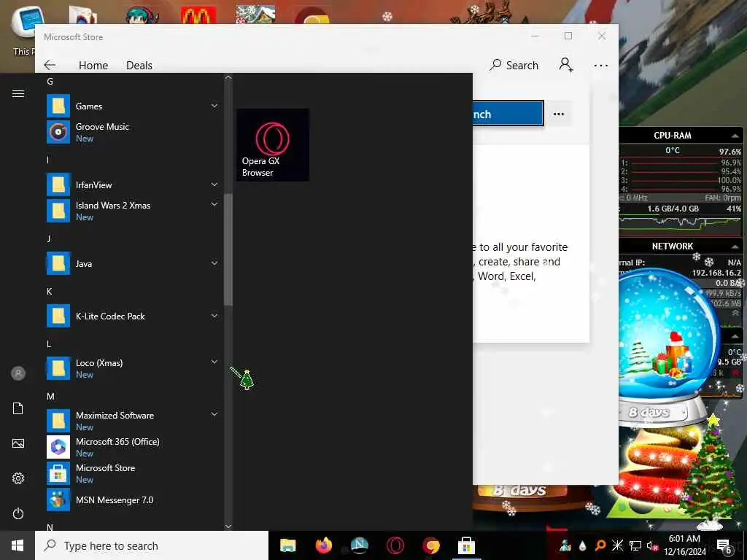Launch Groove Music from the app list

point(133,132)
